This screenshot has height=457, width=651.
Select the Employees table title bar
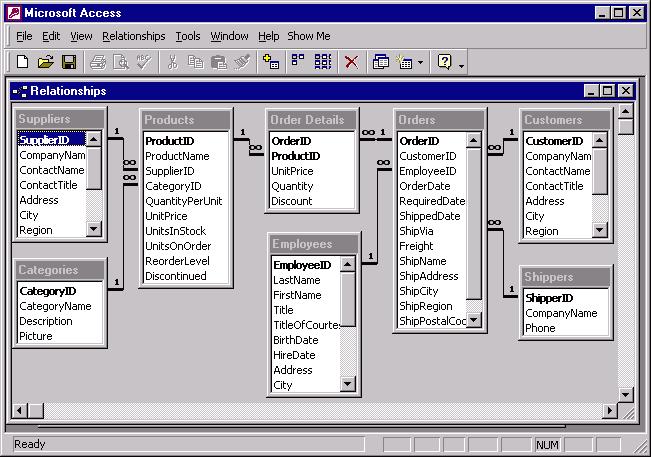pyautogui.click(x=313, y=244)
